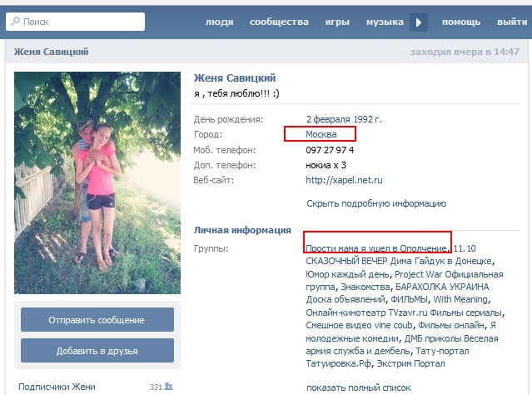Screen dimensions: 532x395
Task: Log out using выйти
Action: click(x=512, y=22)
